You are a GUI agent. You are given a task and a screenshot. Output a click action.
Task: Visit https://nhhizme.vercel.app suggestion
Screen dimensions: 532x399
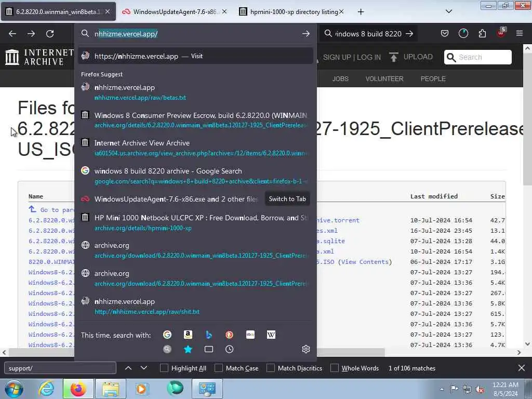coord(195,56)
